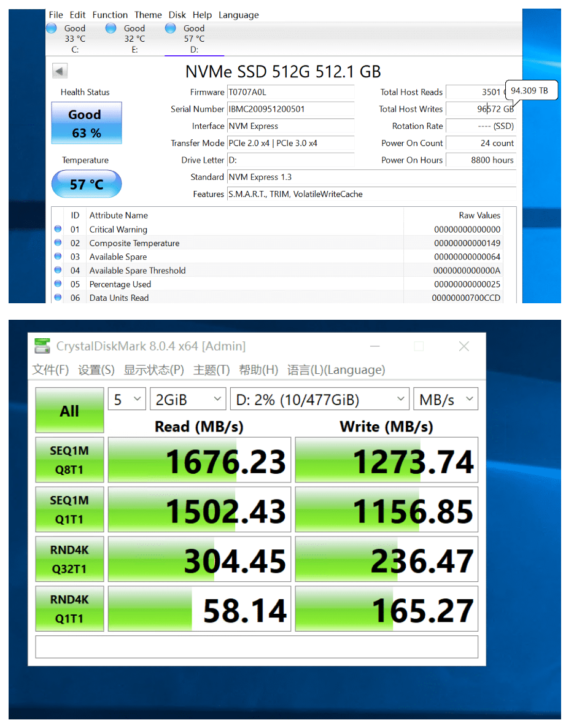Open 文件(F) menu in CrystalDiskMark

click(50, 370)
